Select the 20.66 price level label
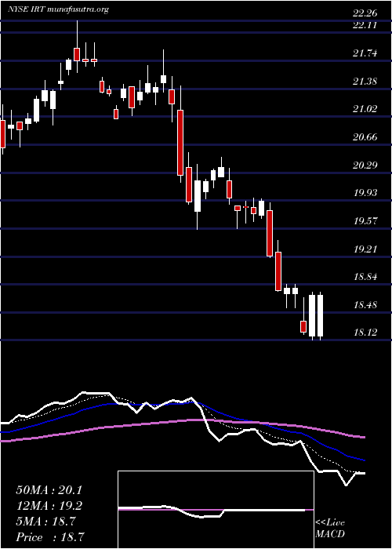Image resolution: width=392 pixels, height=549 pixels. (365, 137)
